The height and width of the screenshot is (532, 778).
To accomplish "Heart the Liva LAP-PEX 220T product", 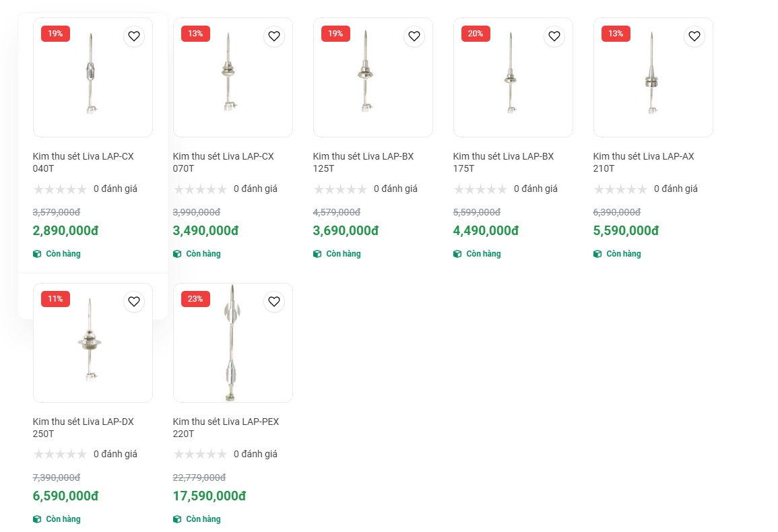I will pos(274,302).
